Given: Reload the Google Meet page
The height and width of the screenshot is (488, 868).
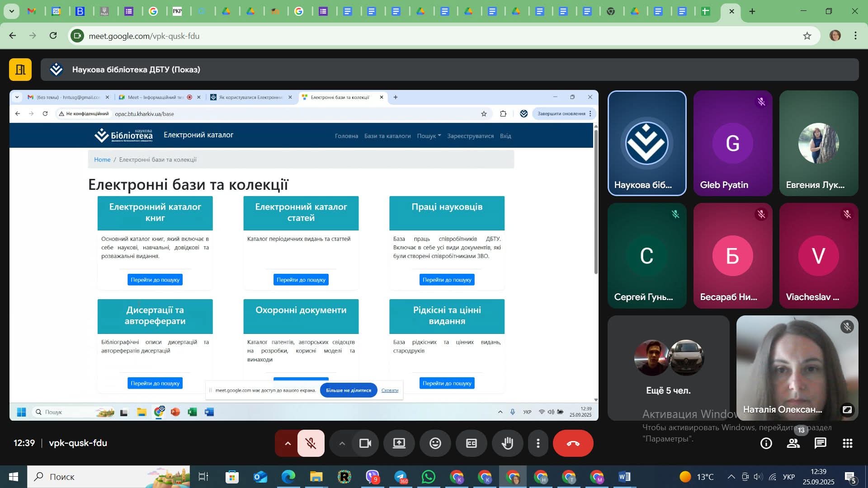Looking at the screenshot, I should (53, 36).
